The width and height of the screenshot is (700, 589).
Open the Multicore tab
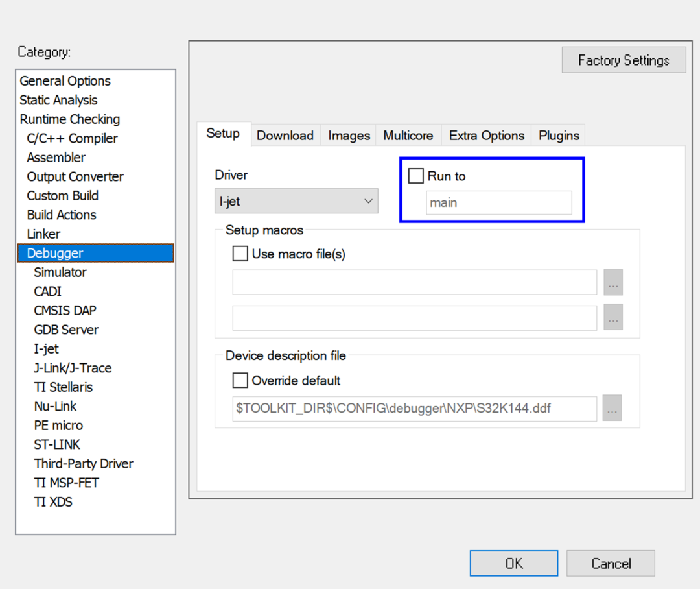point(408,135)
